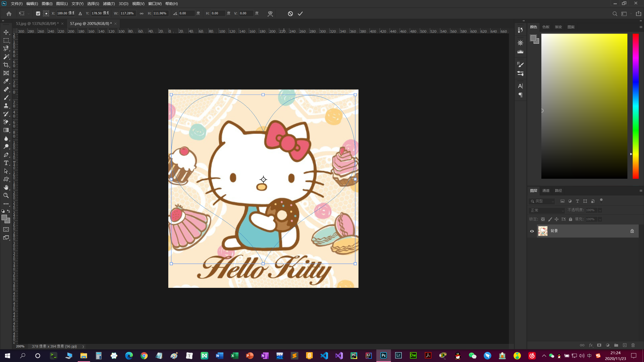Select the Magic Wand tool
Viewport: 644px width, 362px height.
6,57
